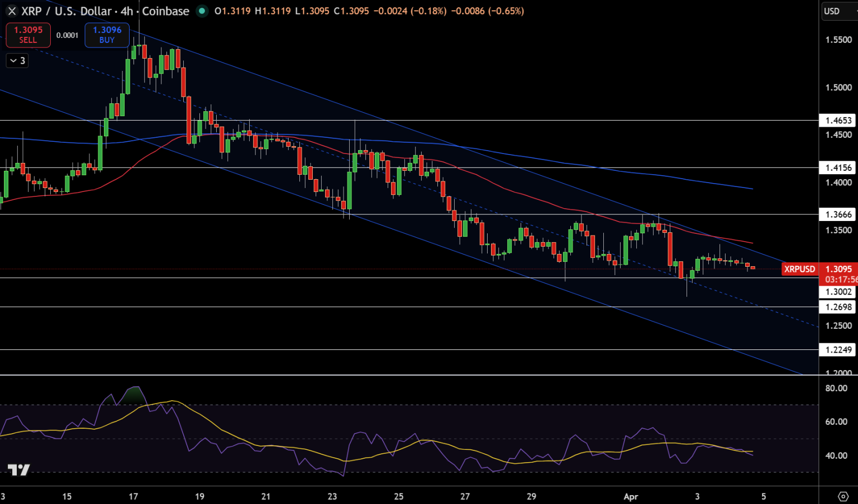Select the "XRP / U.S. Dollar" symbol title
The height and width of the screenshot is (504, 858).
click(67, 11)
